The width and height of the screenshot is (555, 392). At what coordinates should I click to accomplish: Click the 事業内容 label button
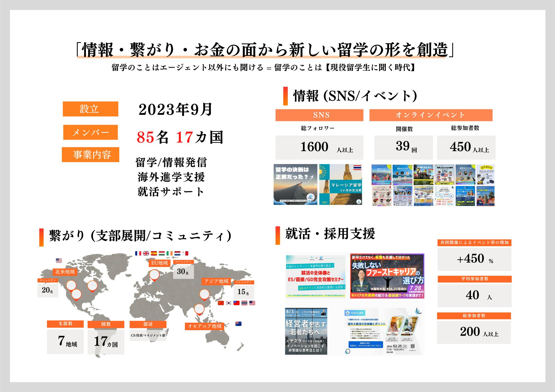pyautogui.click(x=91, y=155)
